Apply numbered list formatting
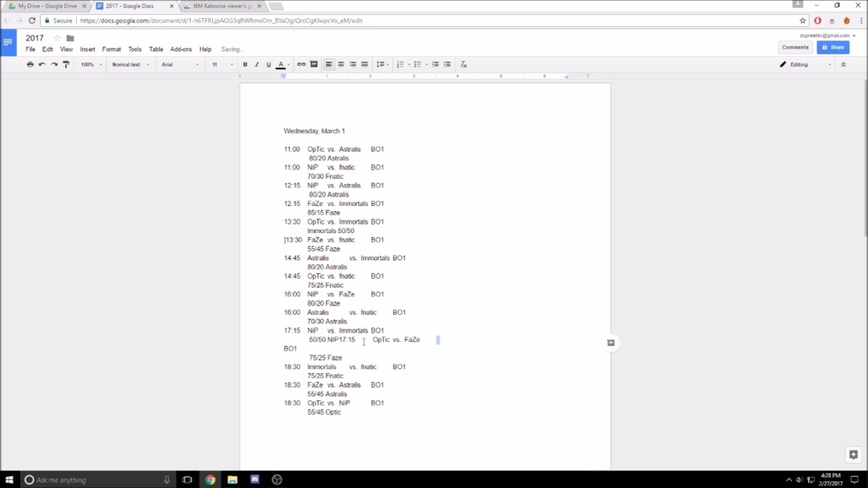 coord(400,64)
